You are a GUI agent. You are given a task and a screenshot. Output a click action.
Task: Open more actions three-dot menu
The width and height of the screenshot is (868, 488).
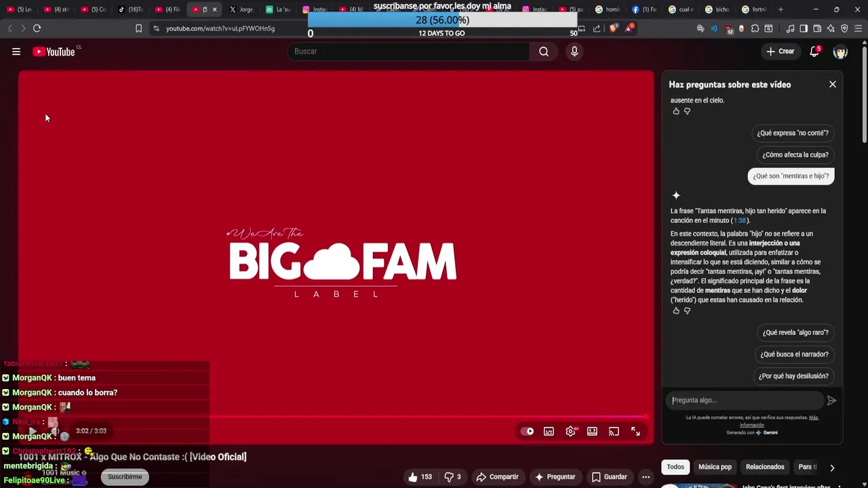pyautogui.click(x=646, y=477)
